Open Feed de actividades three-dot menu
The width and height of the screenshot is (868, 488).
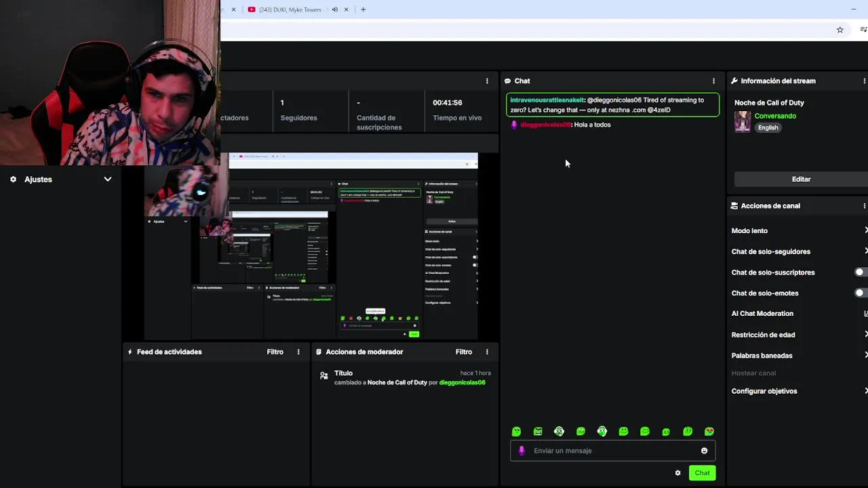[298, 352]
